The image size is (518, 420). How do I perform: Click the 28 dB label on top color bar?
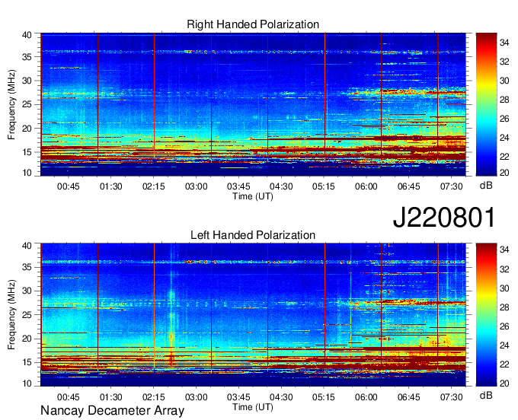click(x=504, y=100)
